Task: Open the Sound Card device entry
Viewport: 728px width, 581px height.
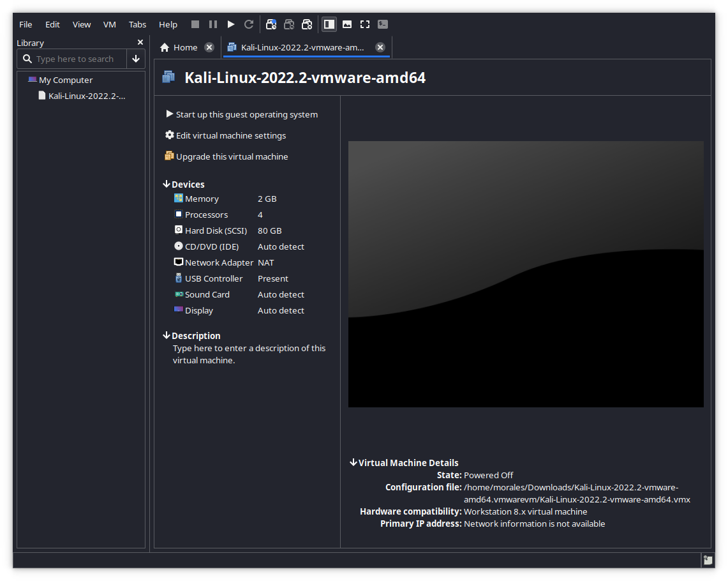Action: [x=207, y=294]
